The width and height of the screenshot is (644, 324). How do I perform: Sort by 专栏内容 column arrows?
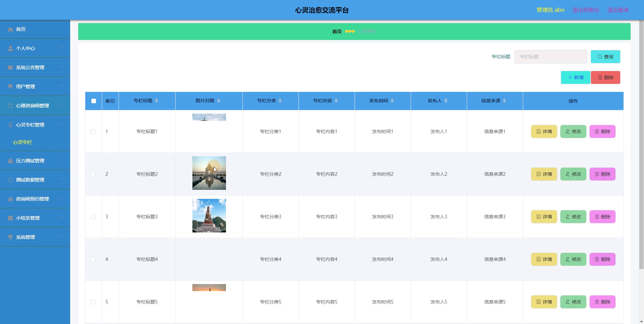[x=336, y=101]
